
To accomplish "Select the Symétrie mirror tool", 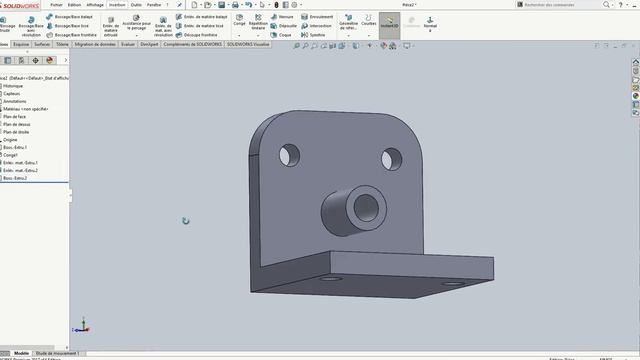I will (313, 35).
